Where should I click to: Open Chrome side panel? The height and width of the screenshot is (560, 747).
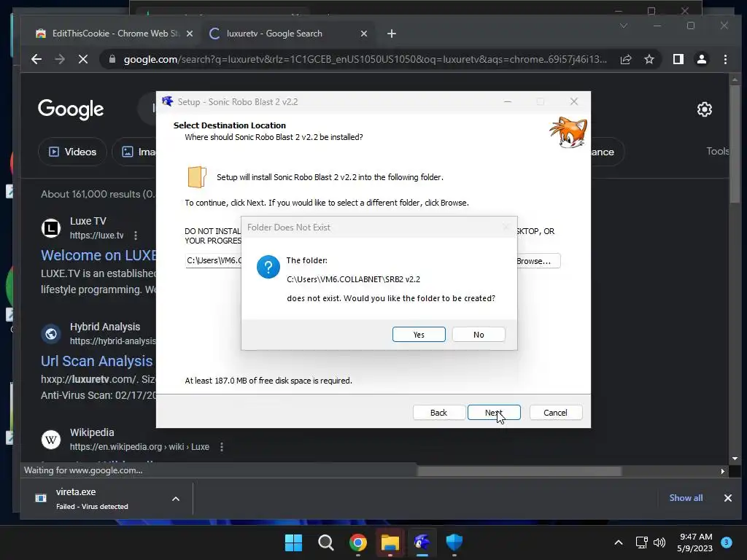coord(678,59)
